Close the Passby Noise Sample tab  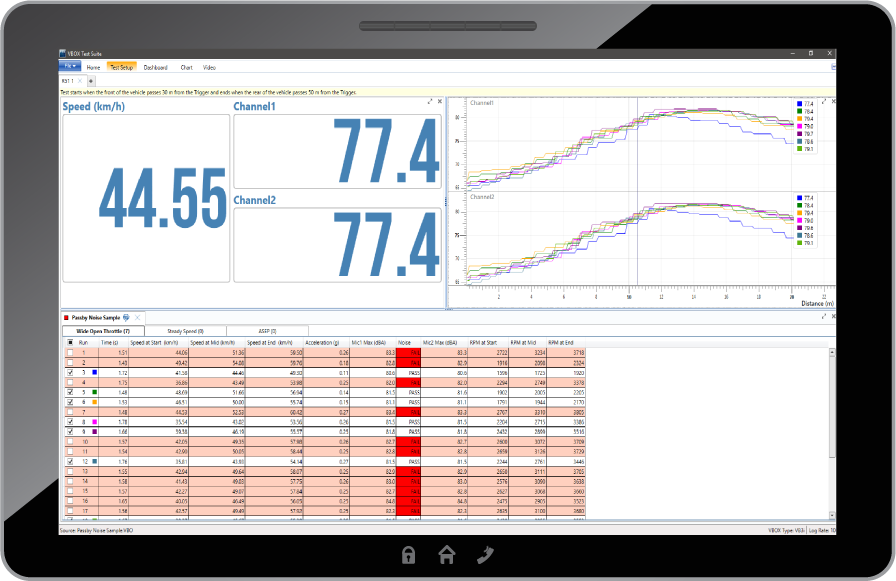click(x=137, y=317)
